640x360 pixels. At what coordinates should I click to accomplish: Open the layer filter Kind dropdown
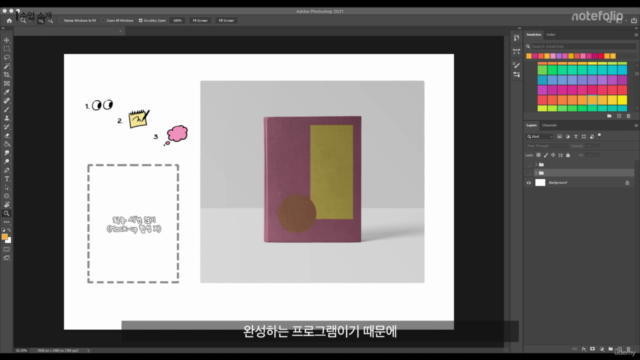point(540,136)
